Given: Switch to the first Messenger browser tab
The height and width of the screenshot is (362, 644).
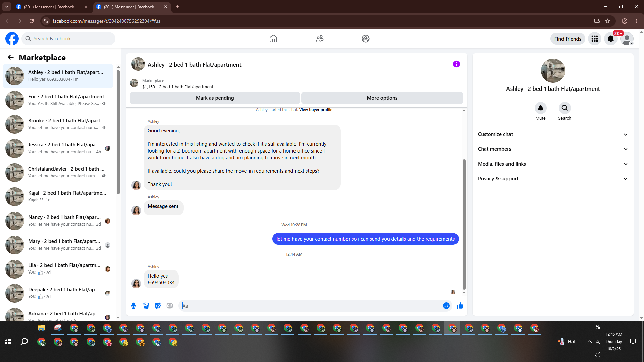Looking at the screenshot, I should pyautogui.click(x=49, y=7).
